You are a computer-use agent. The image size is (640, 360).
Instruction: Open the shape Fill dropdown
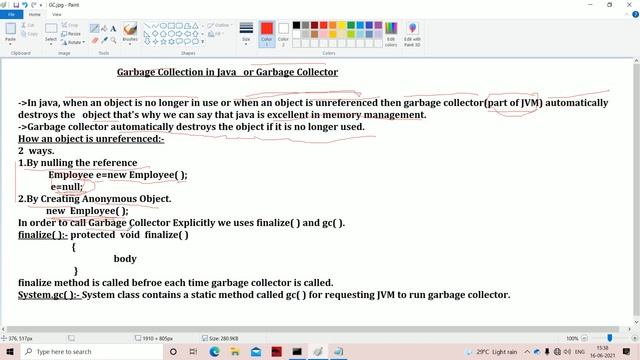point(216,34)
